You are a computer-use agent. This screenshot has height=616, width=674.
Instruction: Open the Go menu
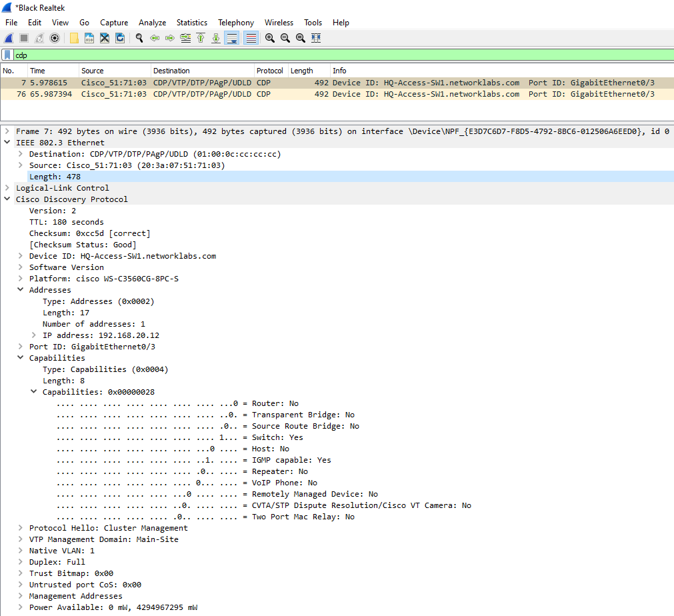click(x=84, y=23)
